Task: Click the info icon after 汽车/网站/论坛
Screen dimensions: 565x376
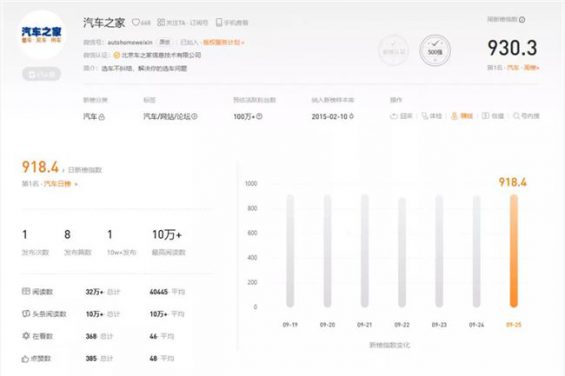Action: pyautogui.click(x=194, y=116)
